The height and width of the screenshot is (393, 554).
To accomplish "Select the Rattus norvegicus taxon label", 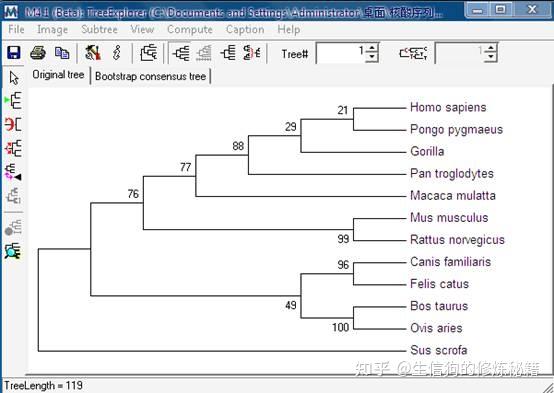I will coord(457,240).
